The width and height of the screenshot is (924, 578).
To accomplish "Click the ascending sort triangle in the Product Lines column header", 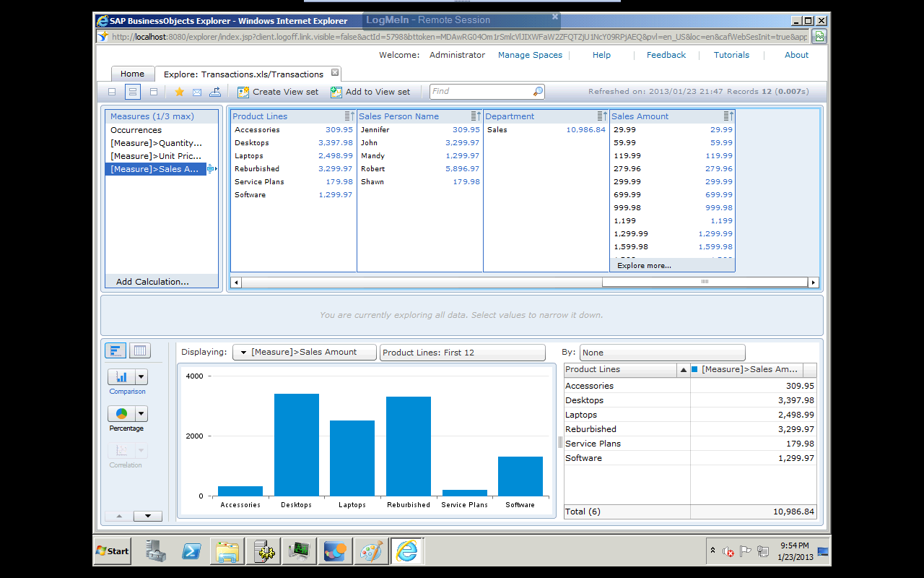I will [683, 370].
